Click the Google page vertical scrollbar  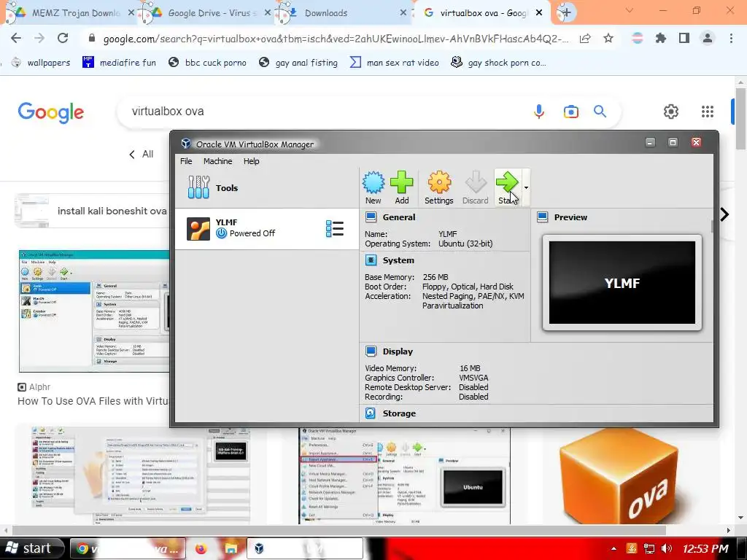[741, 119]
